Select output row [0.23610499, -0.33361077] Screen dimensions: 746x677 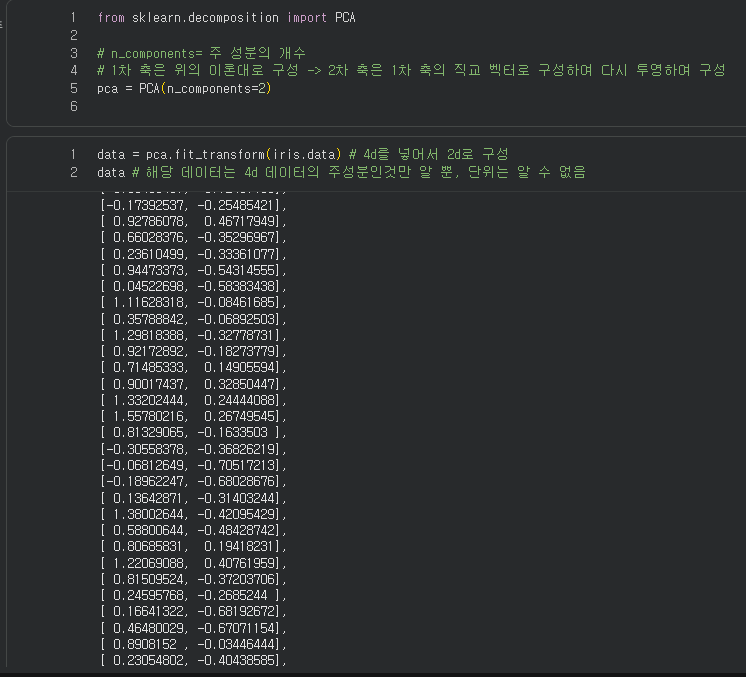[x=194, y=254]
